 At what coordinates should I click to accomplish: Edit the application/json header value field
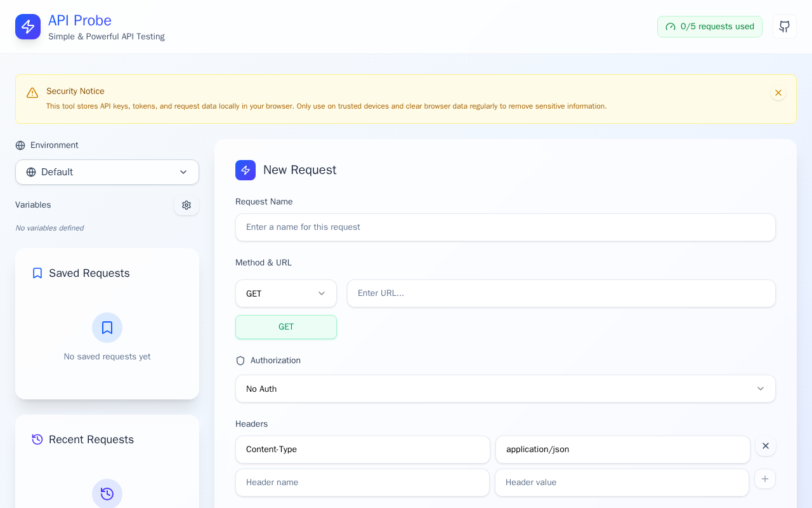point(622,450)
